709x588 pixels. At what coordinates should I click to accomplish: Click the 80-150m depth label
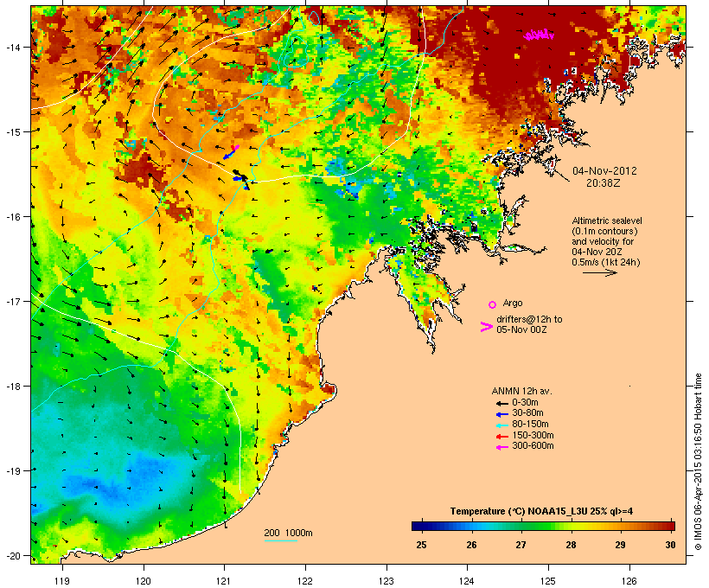(530, 425)
